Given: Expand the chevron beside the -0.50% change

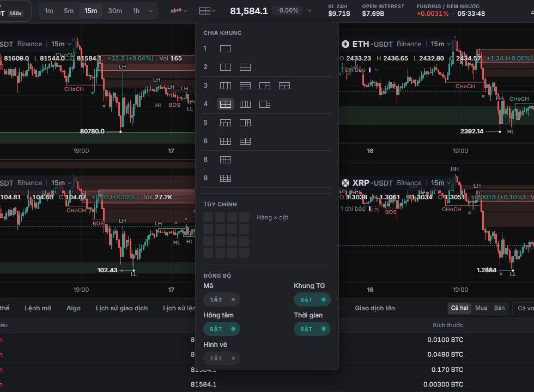Looking at the screenshot, I should coord(310,11).
